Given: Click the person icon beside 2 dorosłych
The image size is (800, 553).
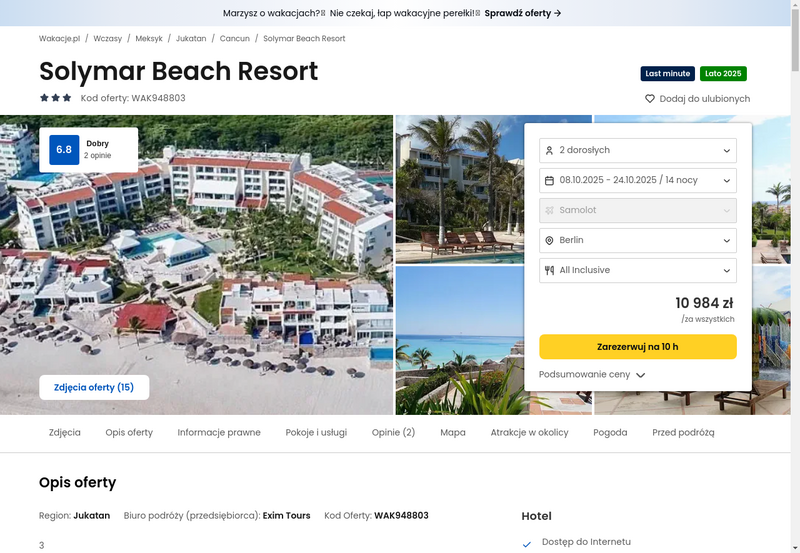Looking at the screenshot, I should pos(549,150).
